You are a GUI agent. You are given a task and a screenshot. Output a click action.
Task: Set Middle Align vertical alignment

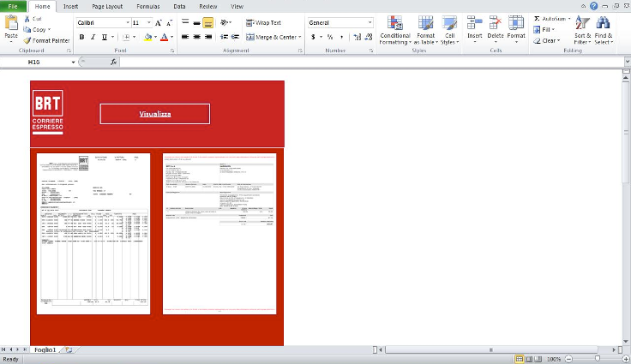(x=197, y=22)
